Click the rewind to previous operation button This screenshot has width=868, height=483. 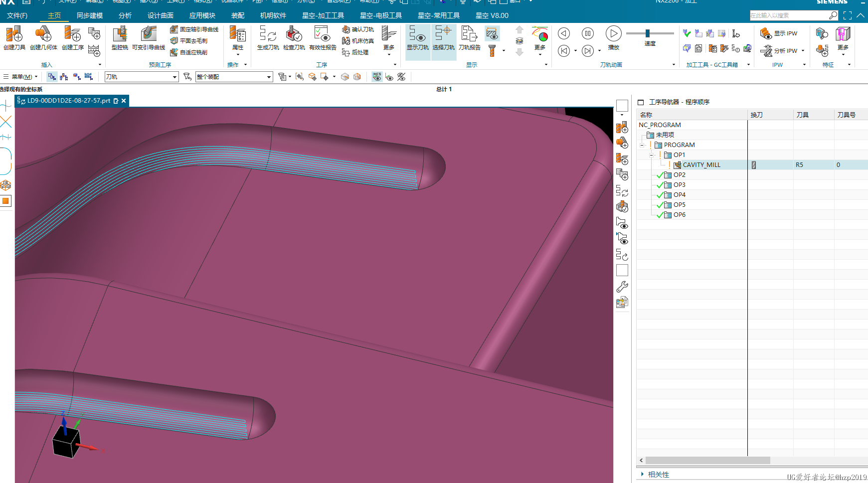point(564,50)
